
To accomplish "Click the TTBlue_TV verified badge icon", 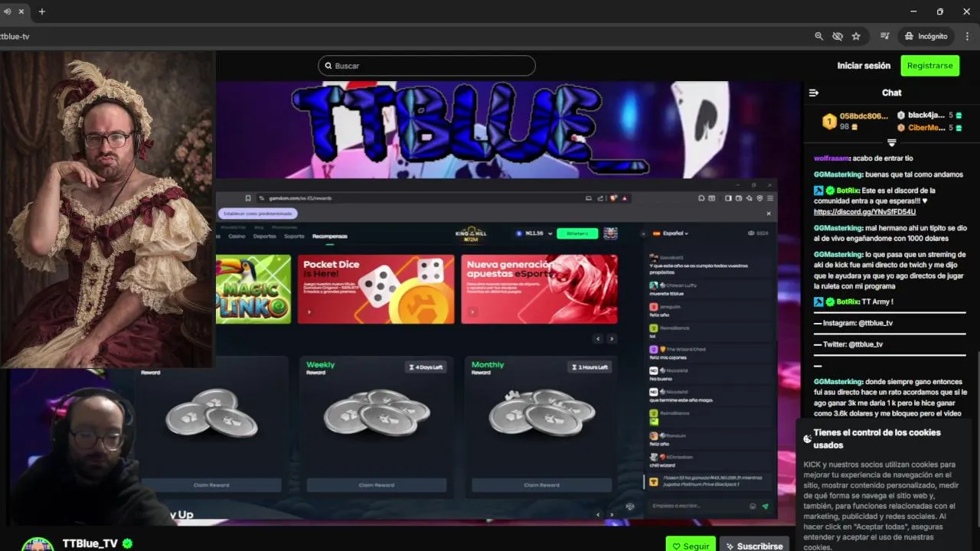I will (128, 543).
